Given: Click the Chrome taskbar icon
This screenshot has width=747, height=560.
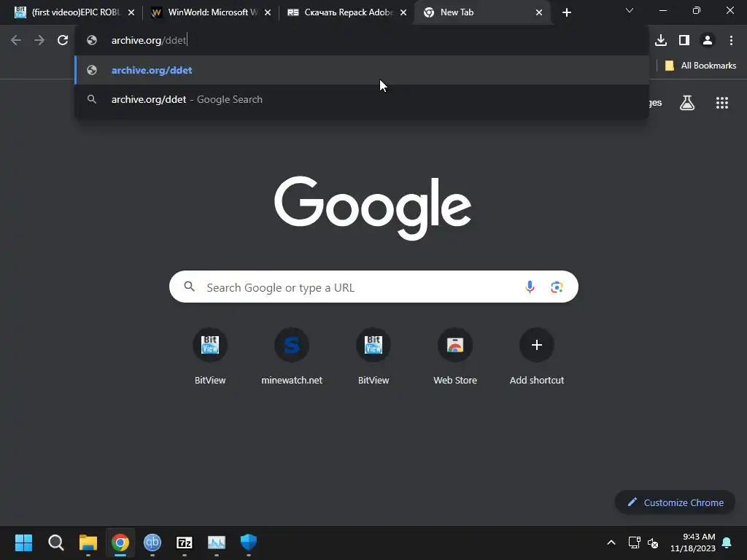Looking at the screenshot, I should point(120,542).
